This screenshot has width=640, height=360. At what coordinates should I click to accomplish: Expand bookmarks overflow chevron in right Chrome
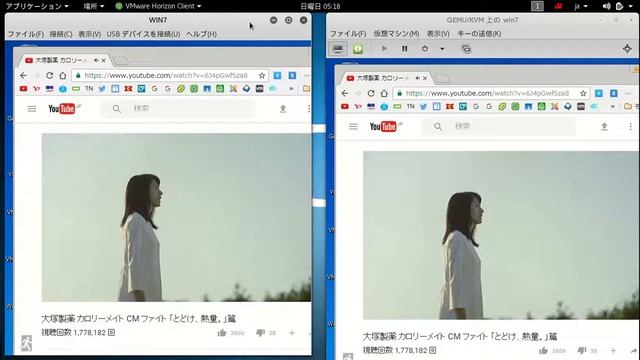[x=613, y=107]
